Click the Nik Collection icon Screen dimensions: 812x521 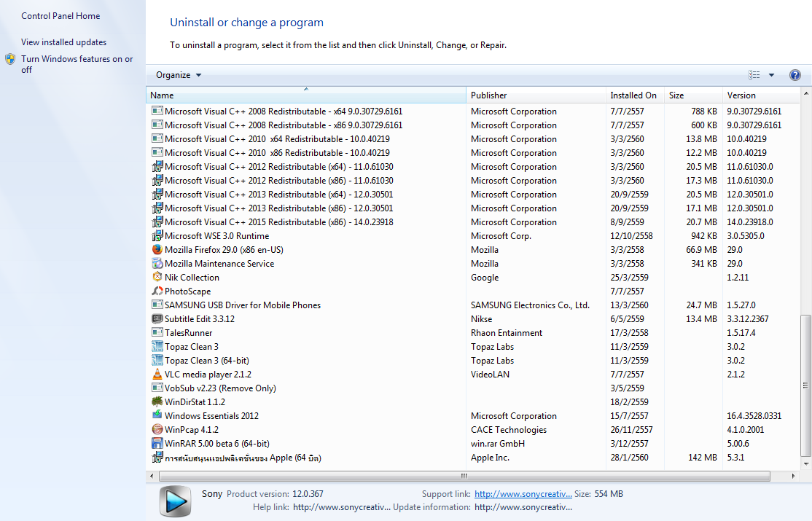[x=157, y=277]
